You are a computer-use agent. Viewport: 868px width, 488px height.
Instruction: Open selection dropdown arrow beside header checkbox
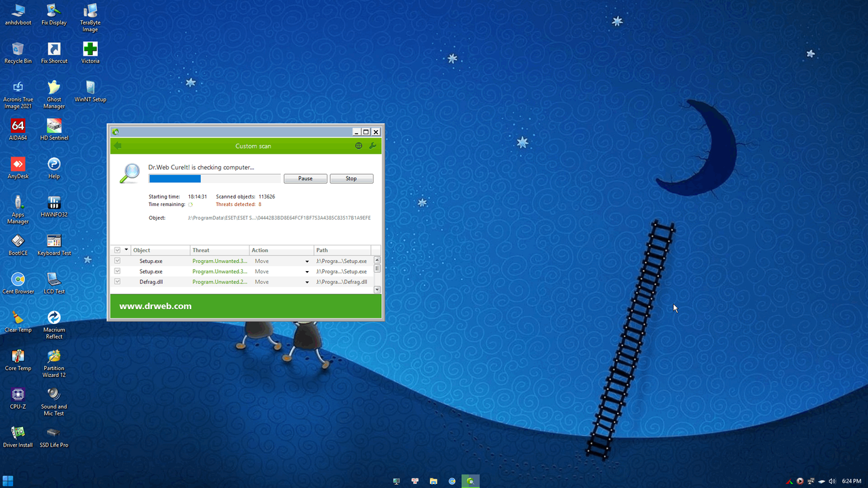click(126, 250)
